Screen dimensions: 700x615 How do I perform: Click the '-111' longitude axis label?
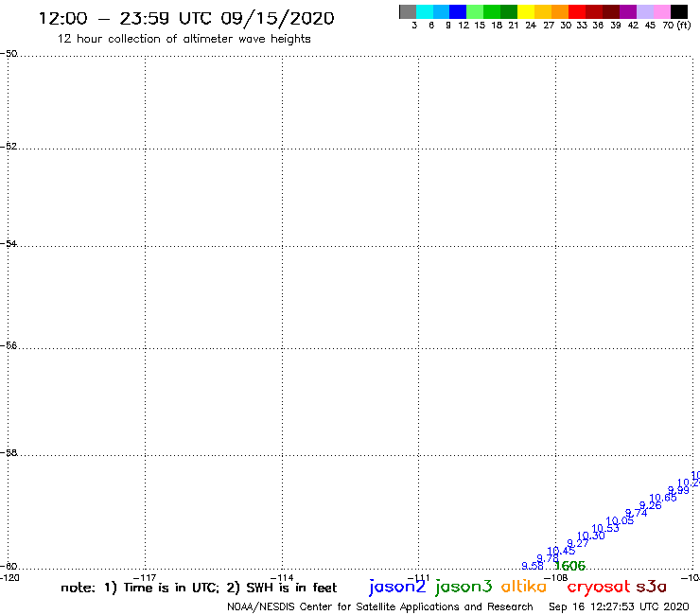click(x=419, y=578)
